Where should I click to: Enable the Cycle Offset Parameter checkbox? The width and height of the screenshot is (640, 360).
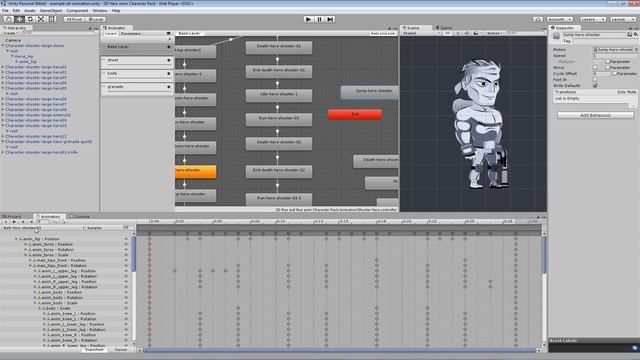(x=614, y=73)
